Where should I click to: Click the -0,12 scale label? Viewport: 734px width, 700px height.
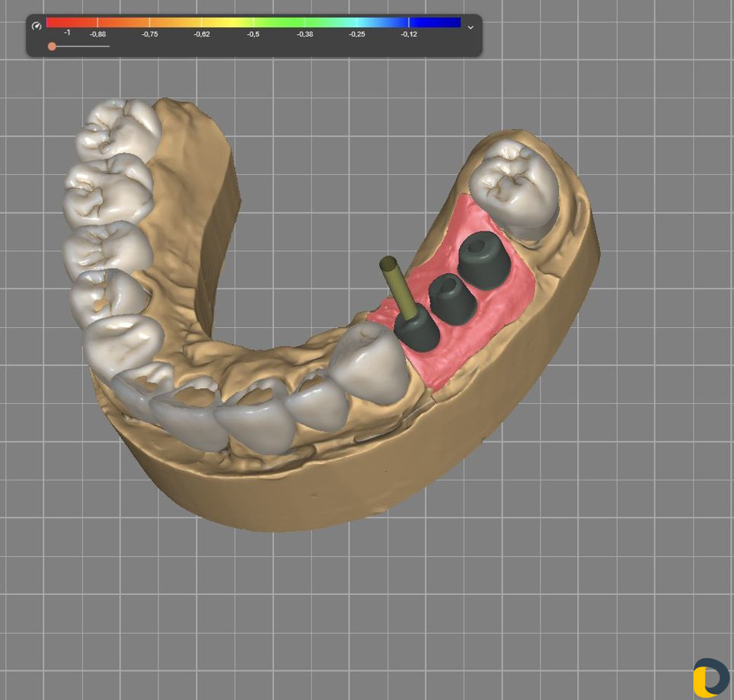tap(409, 34)
